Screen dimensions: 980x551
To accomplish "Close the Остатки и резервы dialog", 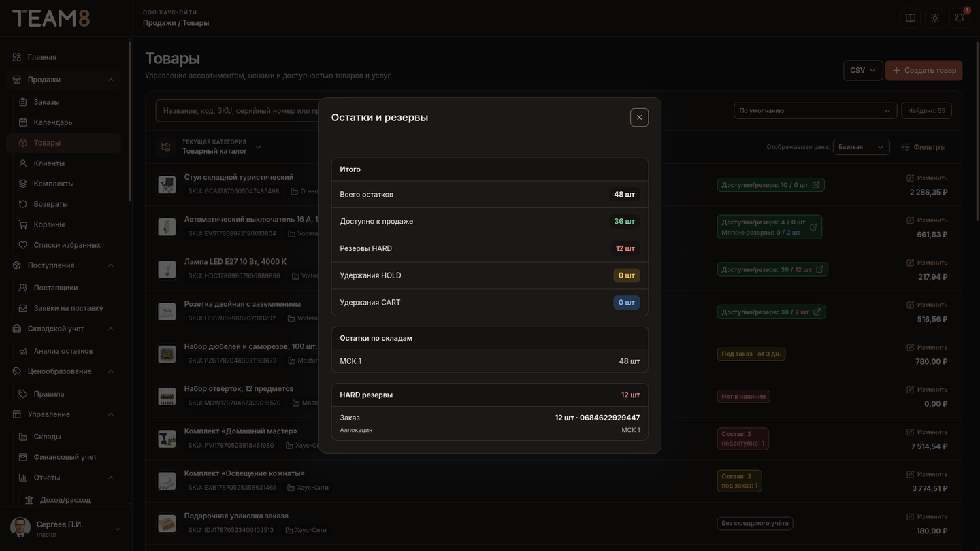I will click(x=639, y=117).
